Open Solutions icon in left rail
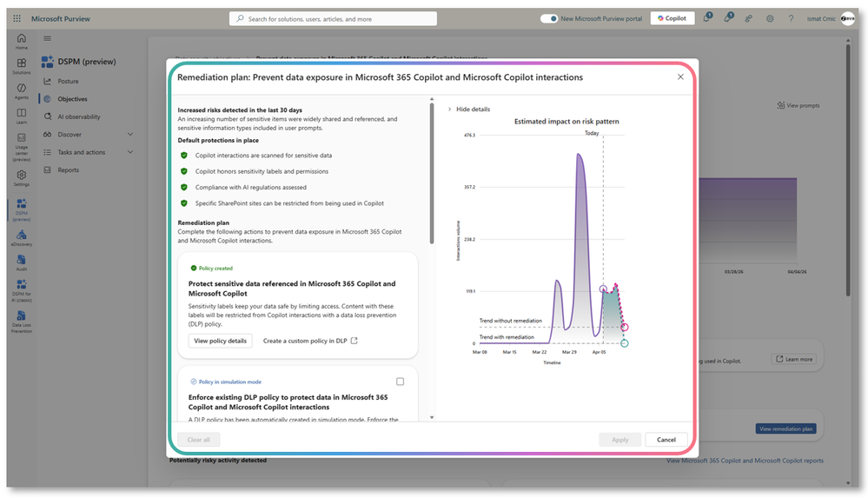The width and height of the screenshot is (868, 498). coord(21,66)
